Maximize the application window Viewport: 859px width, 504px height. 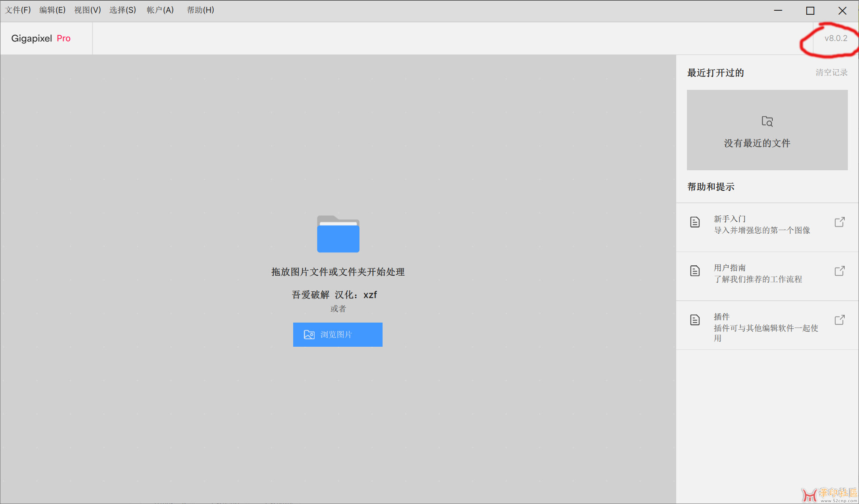coord(810,11)
